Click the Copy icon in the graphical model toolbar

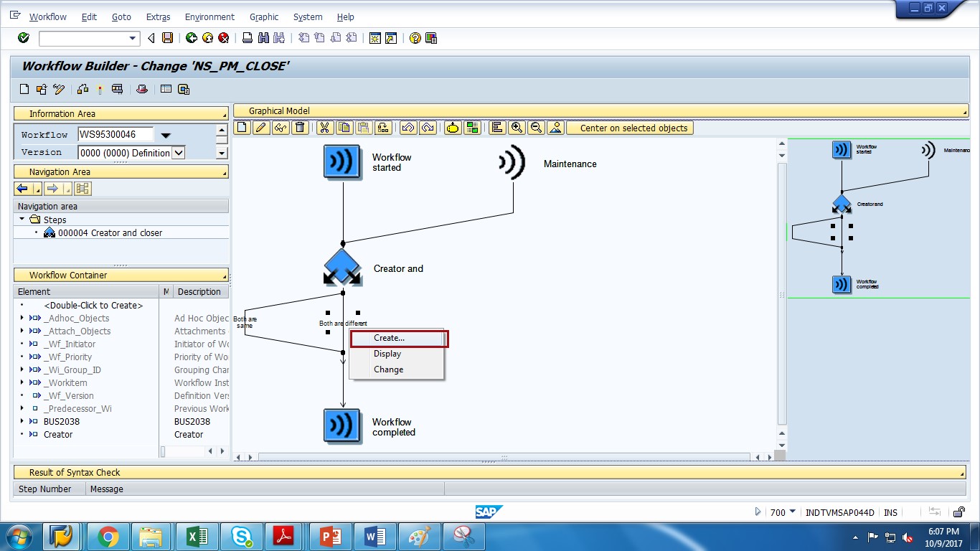344,128
